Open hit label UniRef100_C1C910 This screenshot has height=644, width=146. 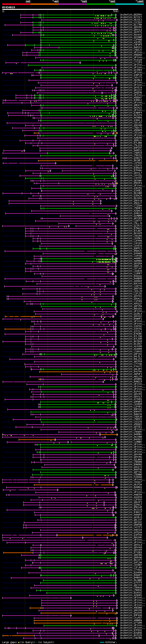click(131, 22)
